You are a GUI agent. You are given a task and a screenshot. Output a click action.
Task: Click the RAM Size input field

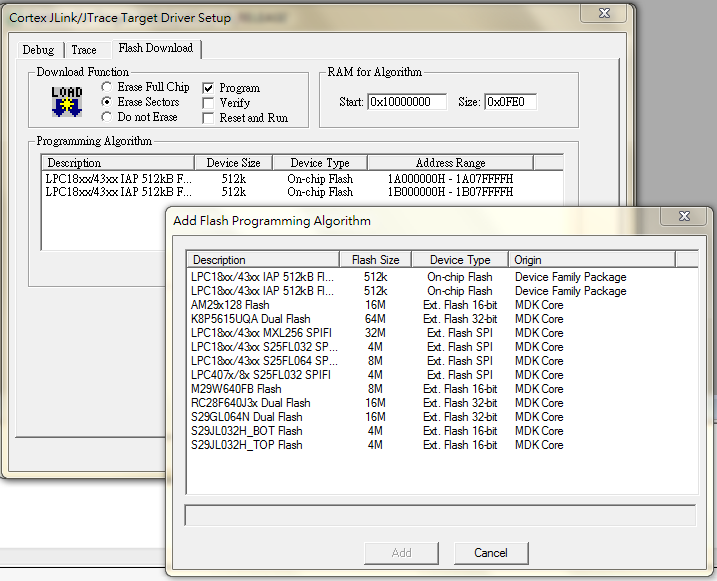pos(510,101)
